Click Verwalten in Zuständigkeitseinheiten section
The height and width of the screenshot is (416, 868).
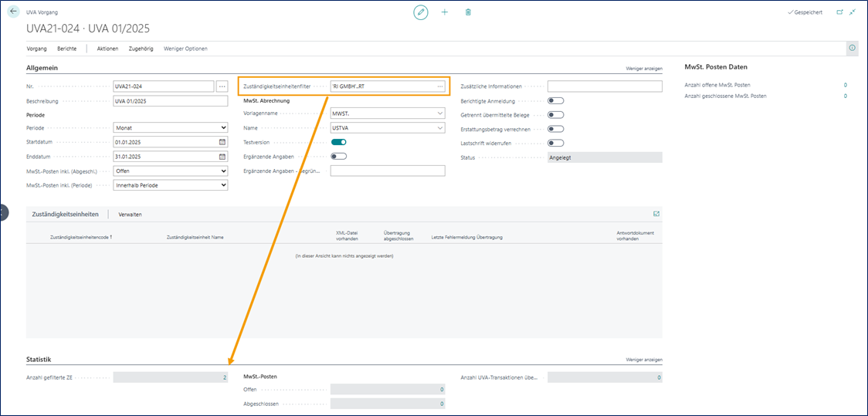130,214
